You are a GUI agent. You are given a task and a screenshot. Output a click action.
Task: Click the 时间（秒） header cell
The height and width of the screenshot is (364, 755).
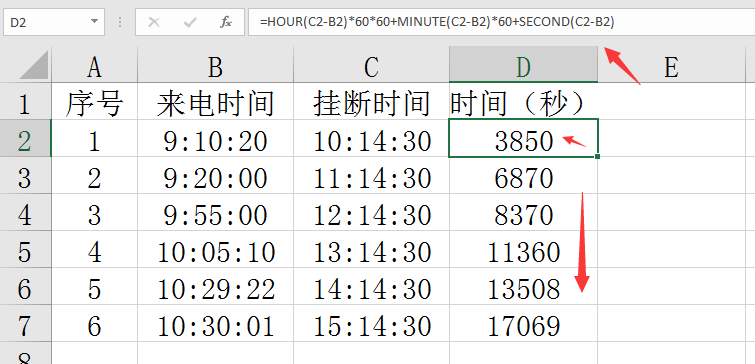(523, 101)
